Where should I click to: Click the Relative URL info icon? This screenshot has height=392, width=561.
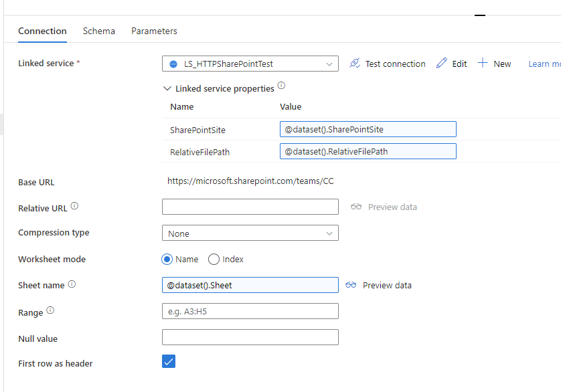pyautogui.click(x=74, y=207)
